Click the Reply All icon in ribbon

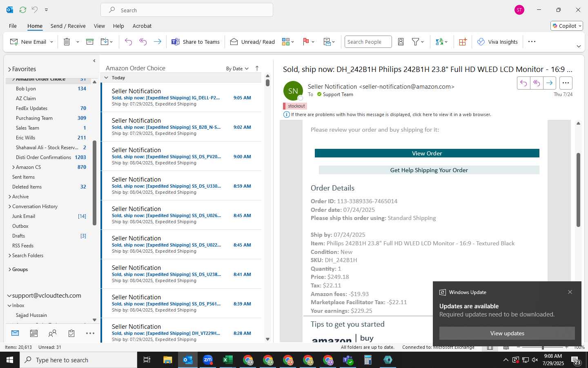tap(143, 42)
